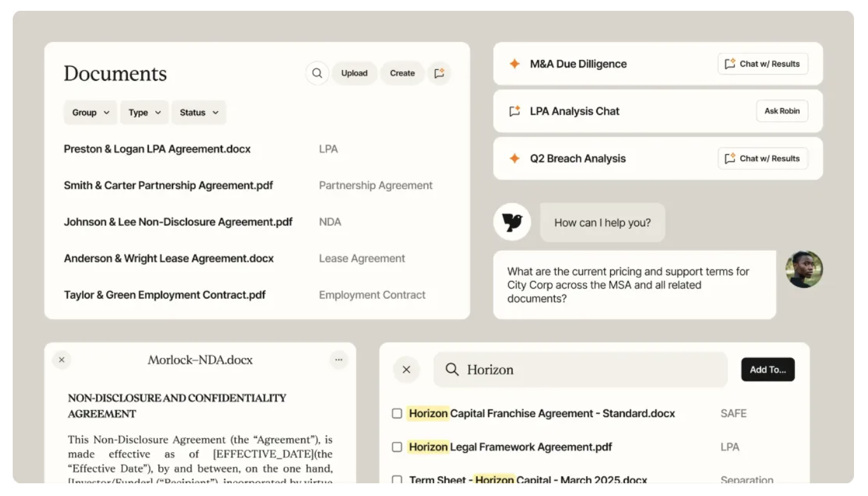Viewport: 868px width, 496px height.
Task: Open the three-dot menu for Morlock–NDA.docx
Action: pos(339,360)
